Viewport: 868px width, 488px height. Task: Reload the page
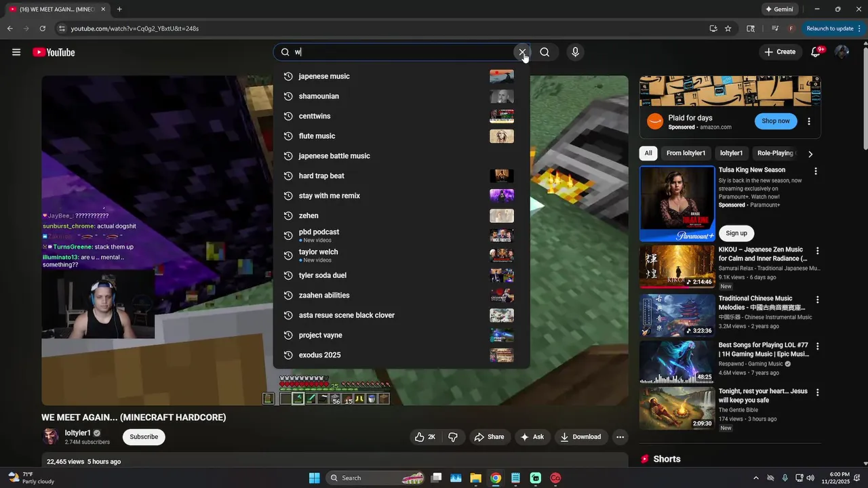tap(42, 28)
